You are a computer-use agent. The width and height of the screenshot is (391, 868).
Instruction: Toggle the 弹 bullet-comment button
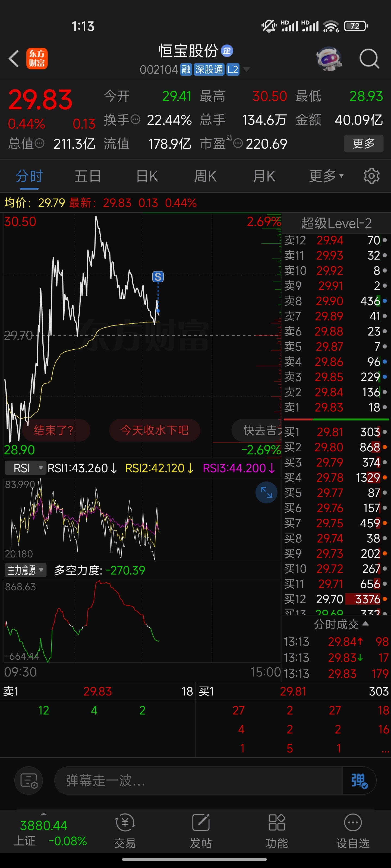pyautogui.click(x=359, y=780)
